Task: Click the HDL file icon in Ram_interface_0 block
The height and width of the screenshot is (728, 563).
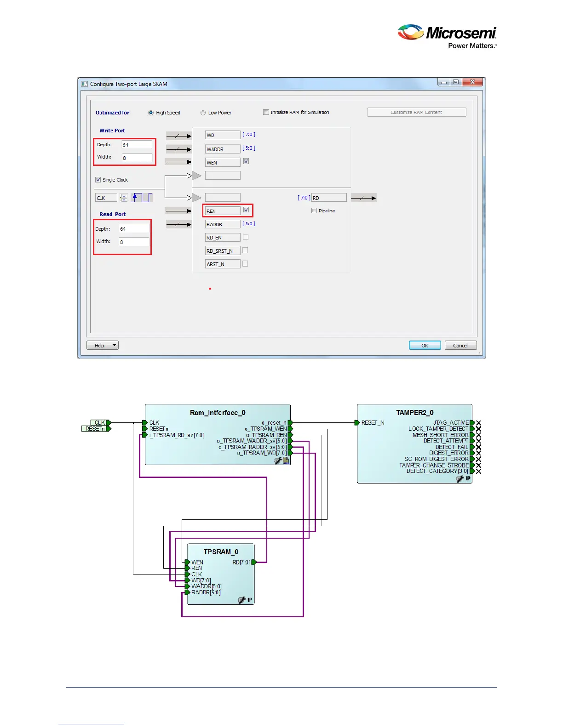Action: (286, 461)
